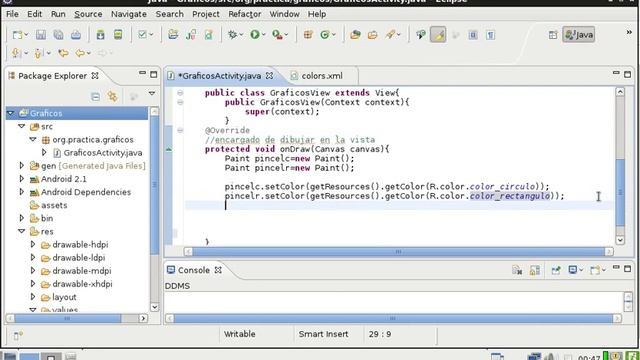Show hidden toolbar items chevron
The height and width of the screenshot is (360, 640).
click(x=629, y=32)
